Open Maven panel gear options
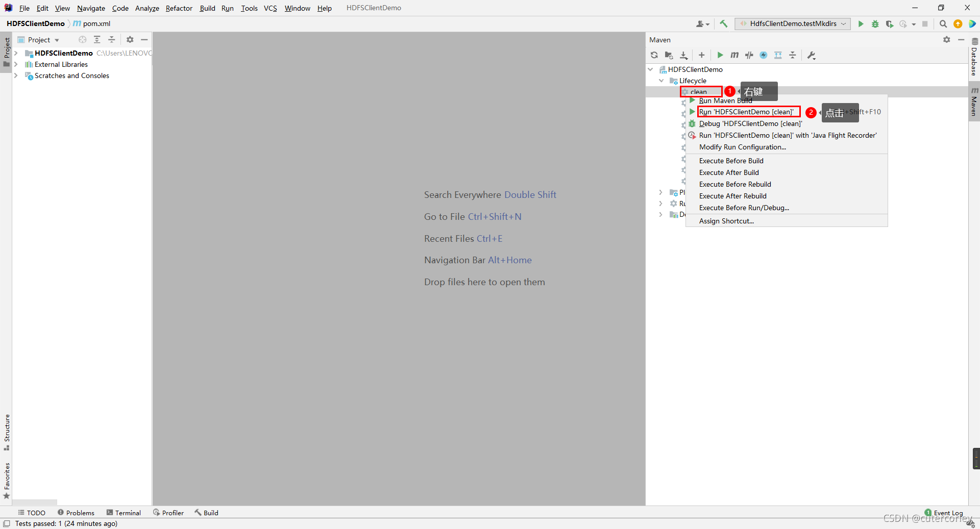 click(947, 40)
